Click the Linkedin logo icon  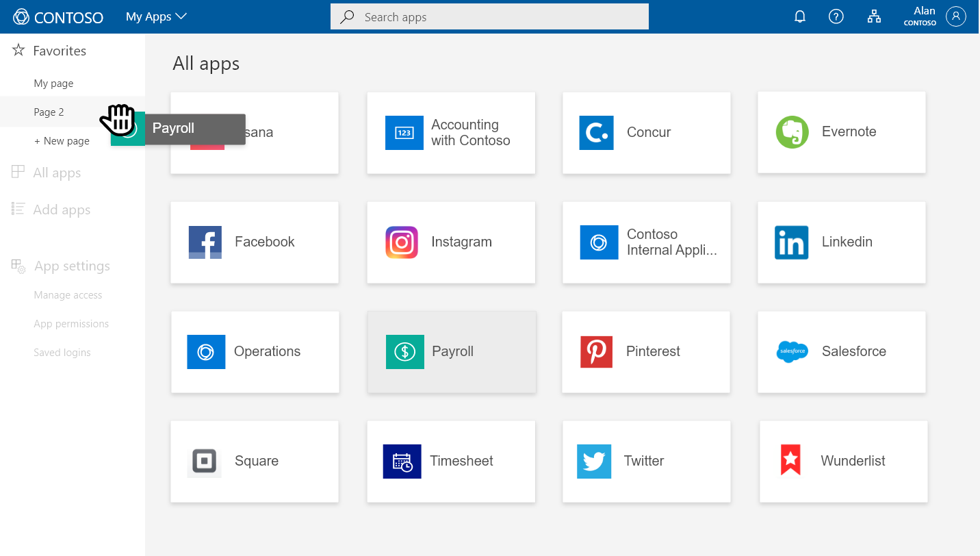coord(792,242)
